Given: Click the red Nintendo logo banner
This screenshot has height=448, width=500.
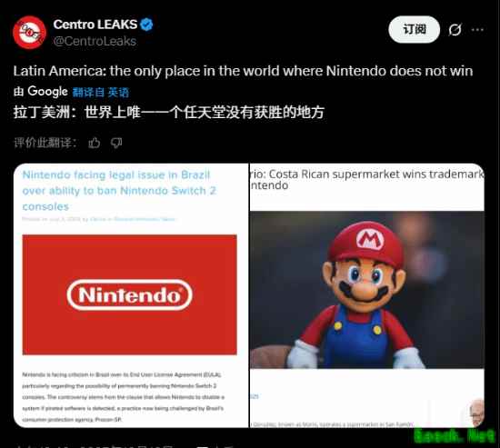Looking at the screenshot, I should pos(129,294).
